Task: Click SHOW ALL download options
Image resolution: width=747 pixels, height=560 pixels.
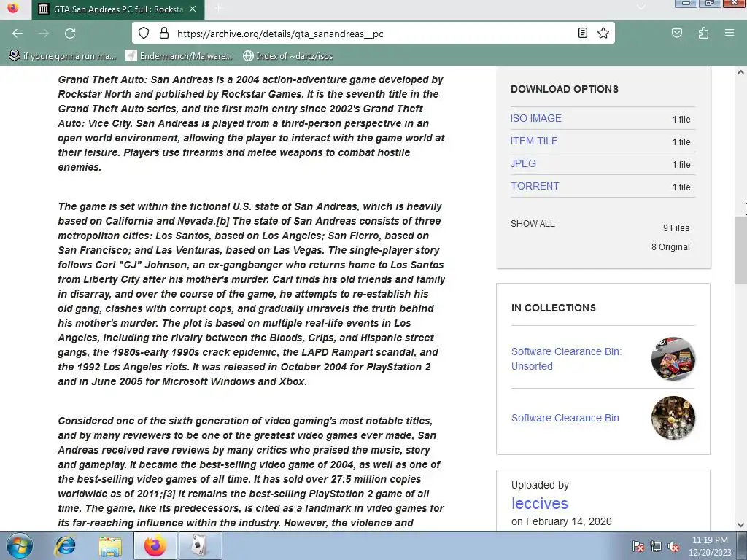Action: click(533, 224)
